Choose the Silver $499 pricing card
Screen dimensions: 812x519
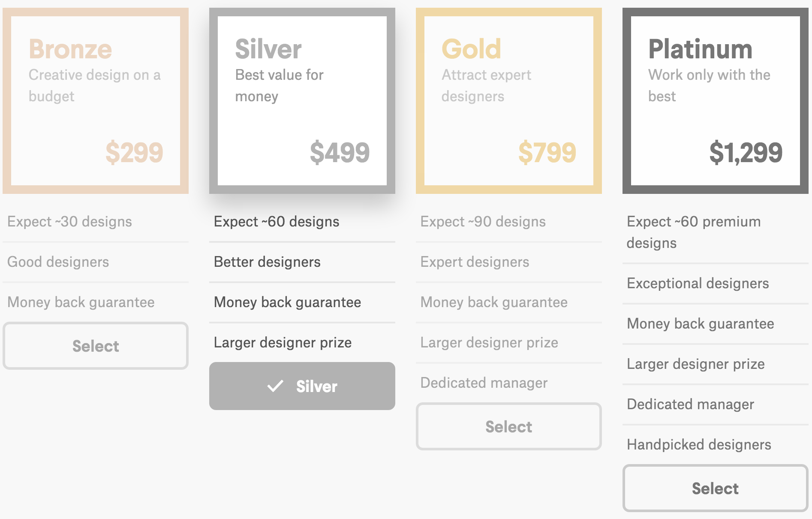click(302, 101)
